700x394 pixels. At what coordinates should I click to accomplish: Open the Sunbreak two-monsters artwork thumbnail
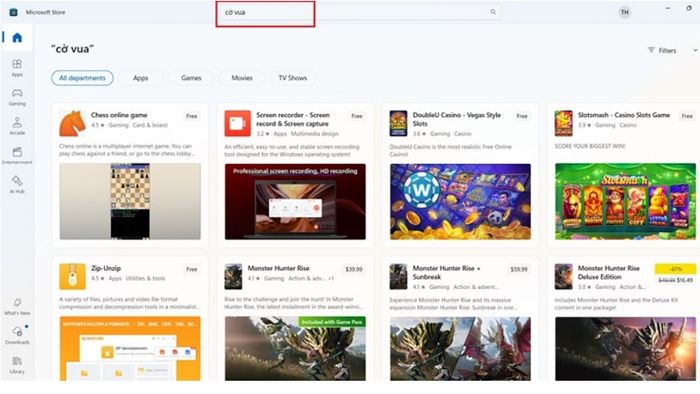tap(460, 348)
